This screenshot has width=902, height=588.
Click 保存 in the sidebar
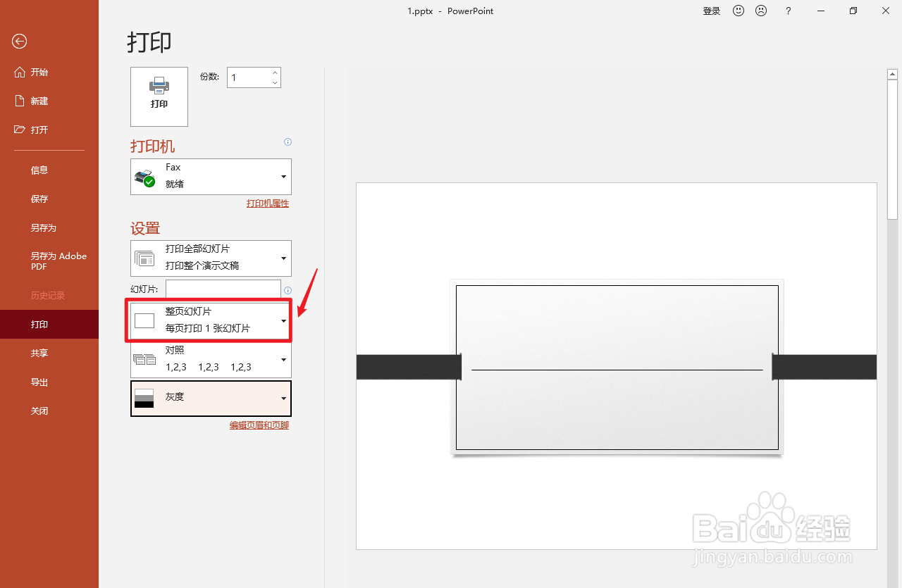tap(49, 199)
